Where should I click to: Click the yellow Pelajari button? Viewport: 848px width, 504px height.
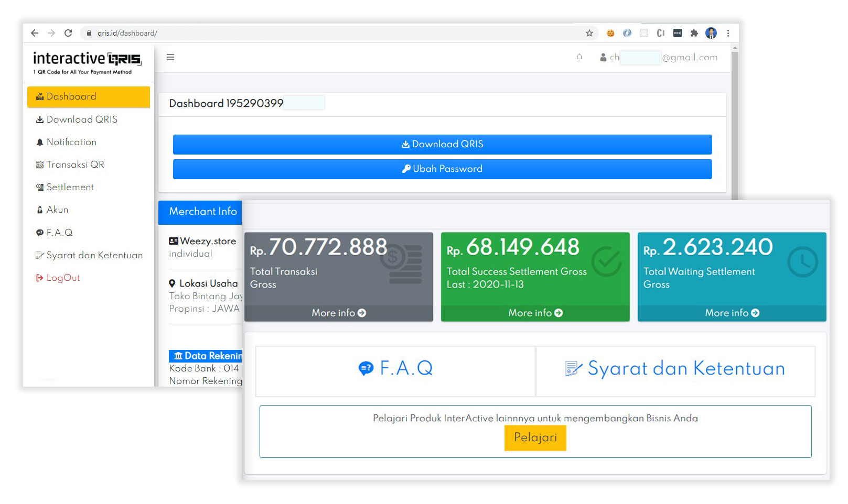coord(535,438)
